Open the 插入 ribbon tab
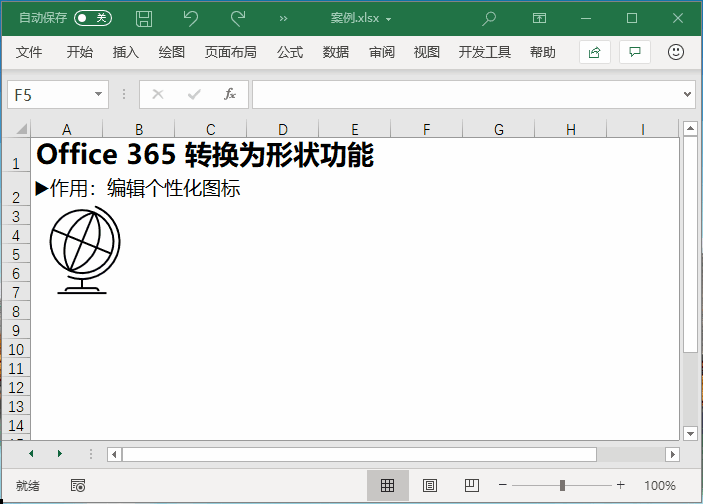 126,52
